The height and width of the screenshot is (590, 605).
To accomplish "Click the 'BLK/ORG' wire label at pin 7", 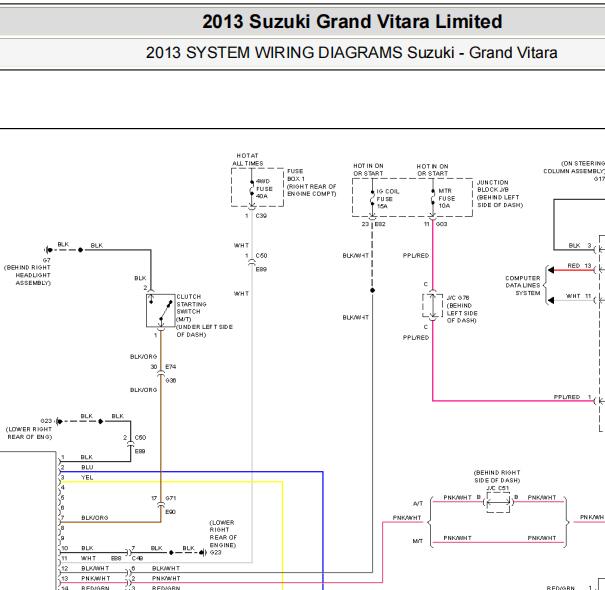I will (95, 518).
